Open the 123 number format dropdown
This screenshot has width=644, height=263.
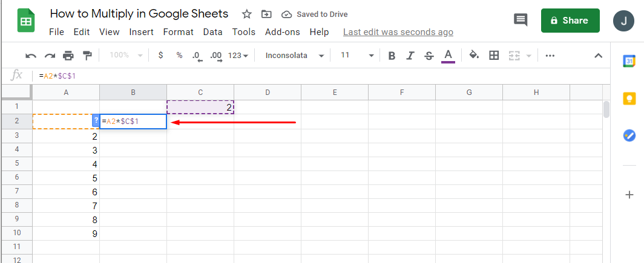click(x=238, y=56)
